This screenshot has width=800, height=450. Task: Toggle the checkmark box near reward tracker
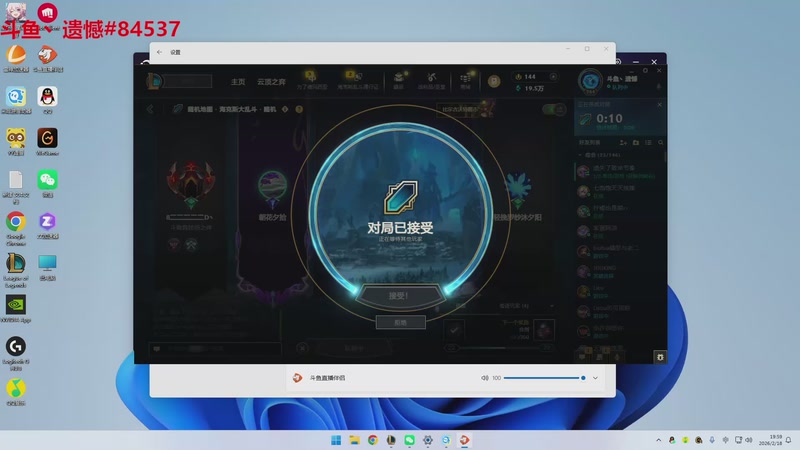(454, 330)
